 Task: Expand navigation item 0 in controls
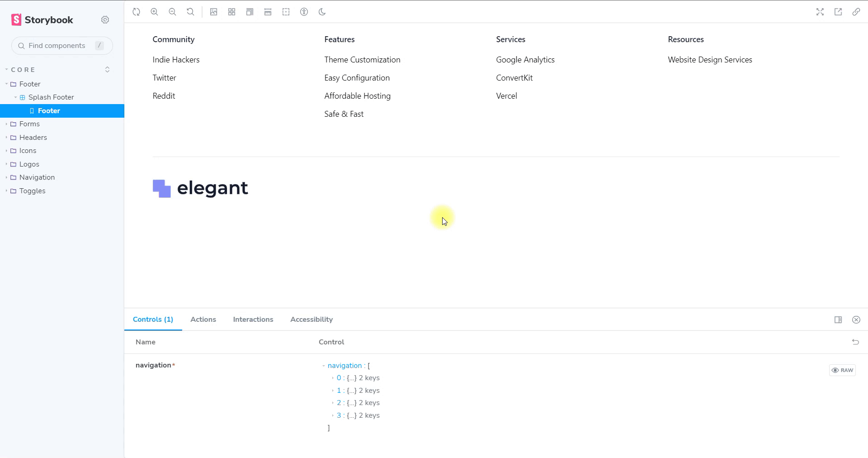[x=333, y=378]
